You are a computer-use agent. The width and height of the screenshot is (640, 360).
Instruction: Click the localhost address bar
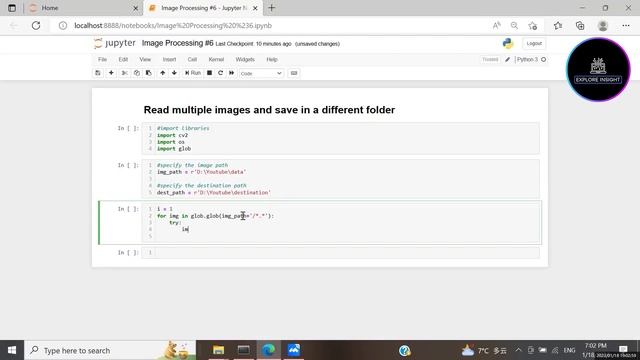coord(269,25)
